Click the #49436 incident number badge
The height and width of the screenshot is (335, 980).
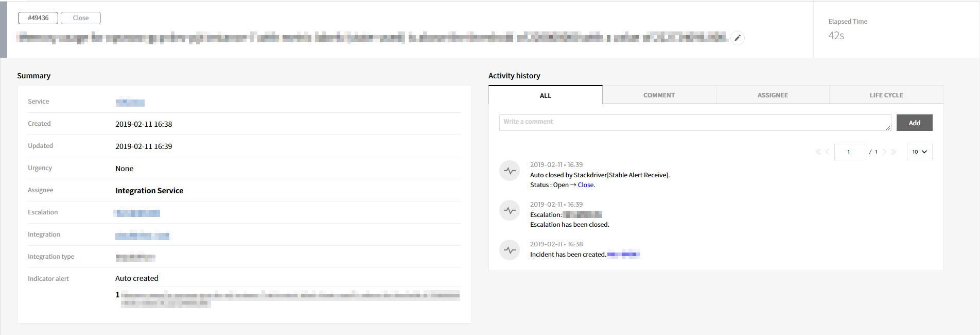[38, 18]
